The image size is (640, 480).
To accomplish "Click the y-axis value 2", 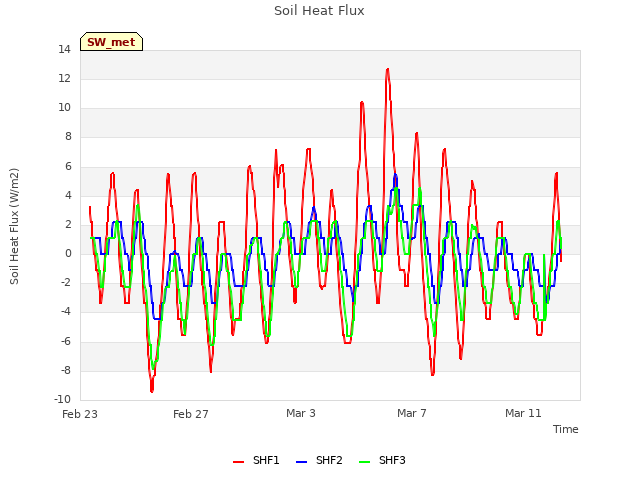I will click(68, 224).
